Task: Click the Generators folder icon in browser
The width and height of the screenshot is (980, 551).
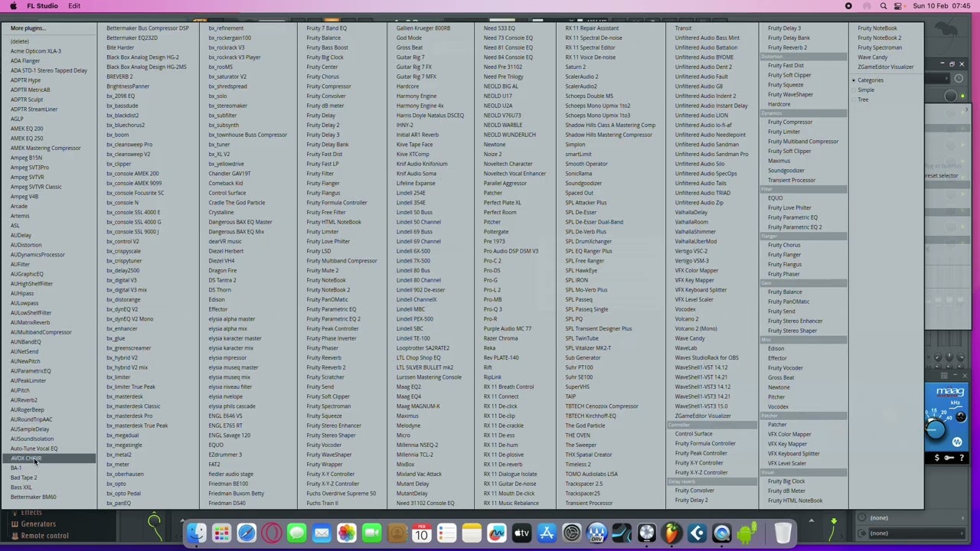Action: point(14,524)
